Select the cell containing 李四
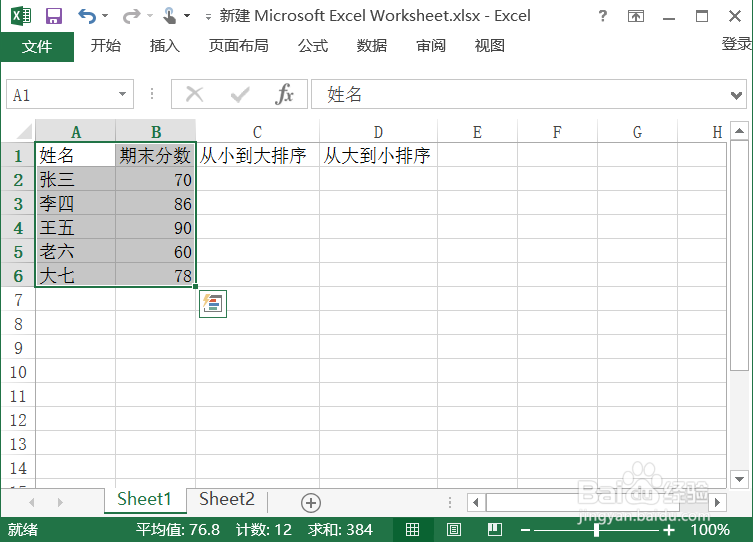Screen dimensions: 753x542 click(75, 203)
